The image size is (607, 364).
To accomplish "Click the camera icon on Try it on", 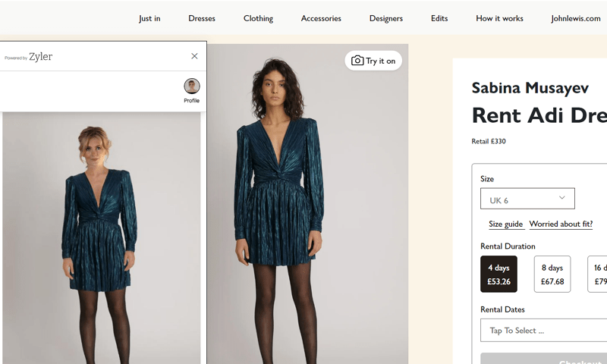I will click(x=357, y=61).
